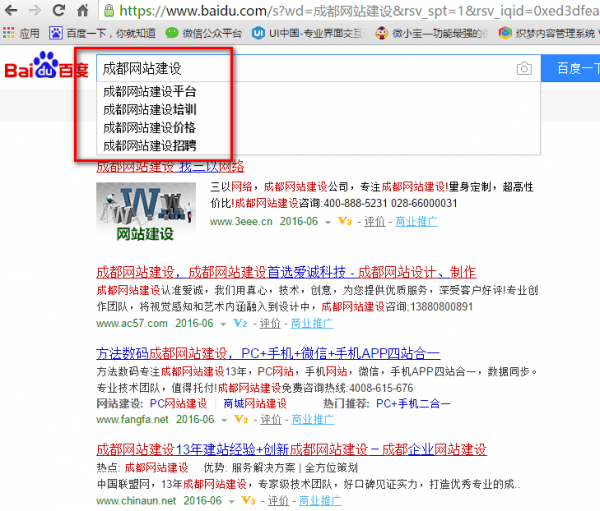Expand dropdown arrow beside www.chinaun.net date
This screenshot has width=600, height=511.
[x=231, y=501]
